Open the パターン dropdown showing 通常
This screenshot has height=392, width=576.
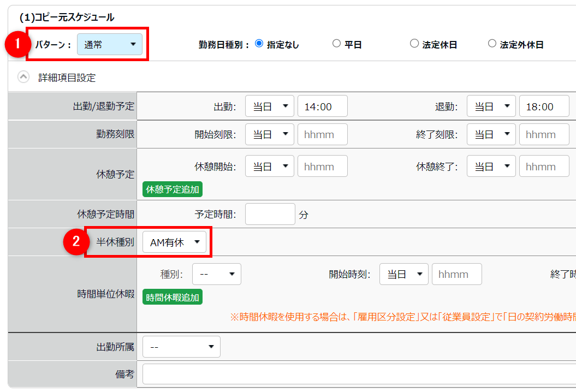click(x=110, y=45)
